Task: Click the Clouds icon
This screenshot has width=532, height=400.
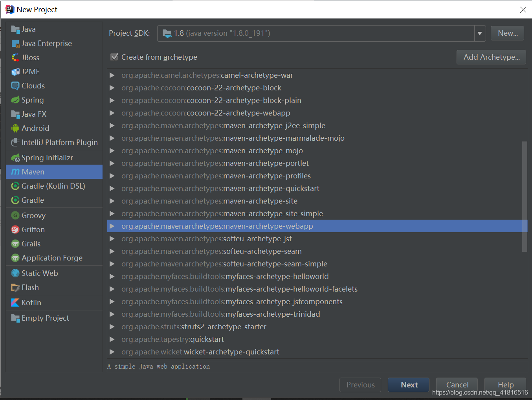Action: click(15, 86)
